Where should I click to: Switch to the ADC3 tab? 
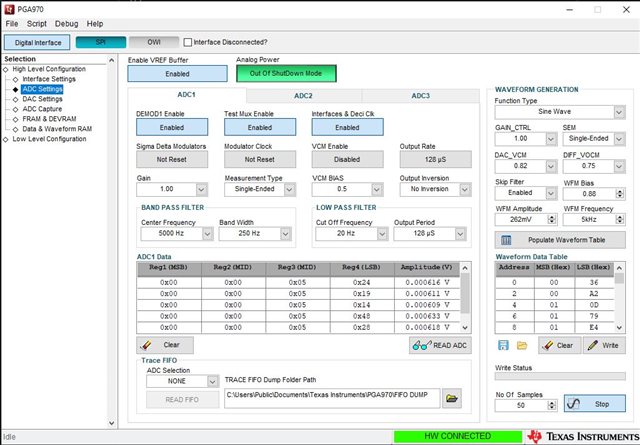point(420,96)
